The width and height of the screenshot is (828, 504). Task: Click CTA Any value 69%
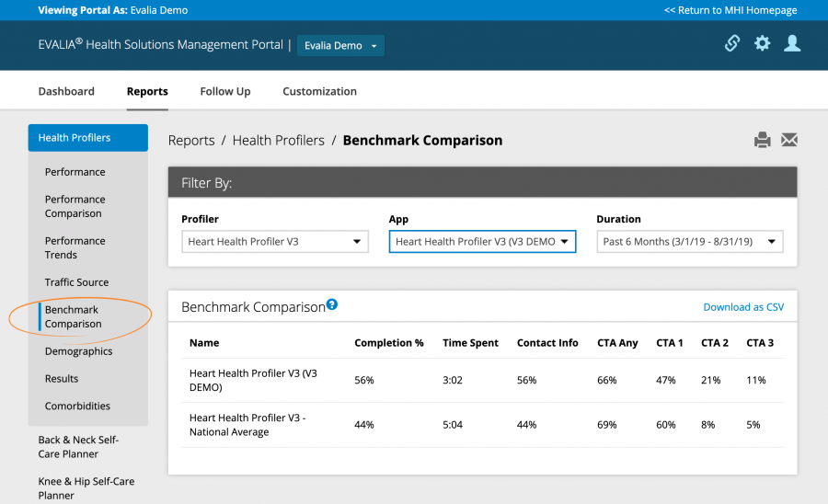click(607, 425)
